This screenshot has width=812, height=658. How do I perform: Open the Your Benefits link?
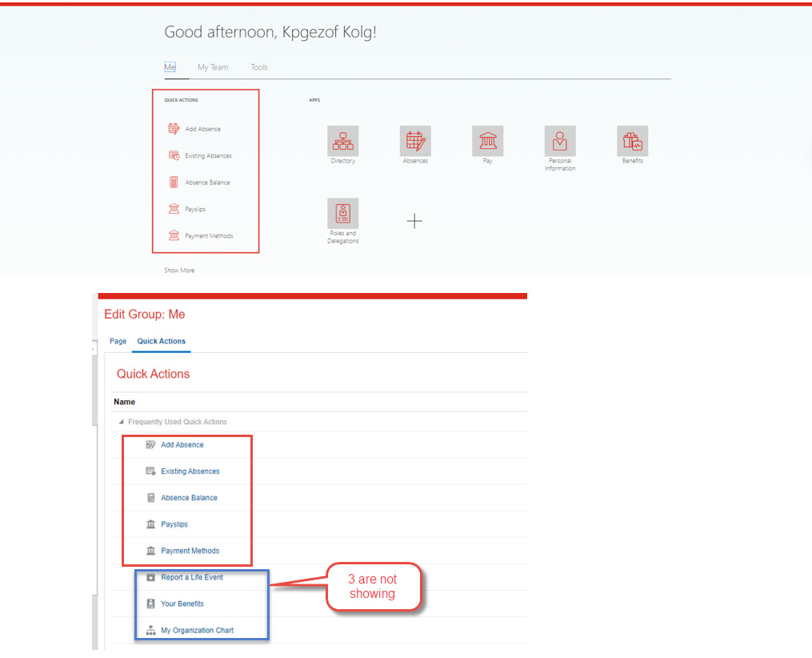tap(182, 604)
